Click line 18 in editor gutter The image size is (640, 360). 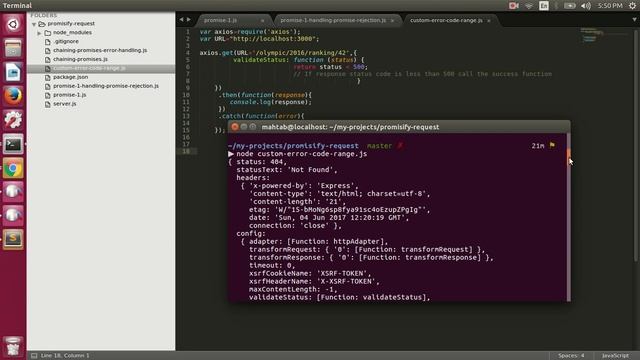[186, 151]
